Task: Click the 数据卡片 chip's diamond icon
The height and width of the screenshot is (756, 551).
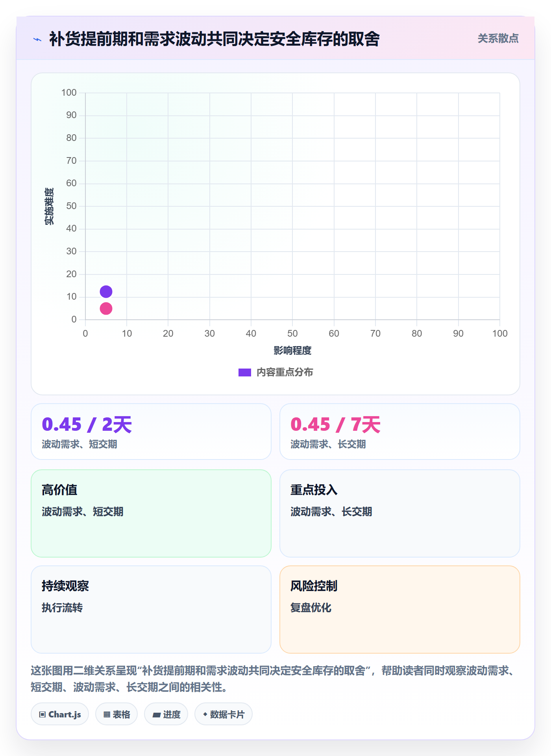Action: pyautogui.click(x=205, y=714)
